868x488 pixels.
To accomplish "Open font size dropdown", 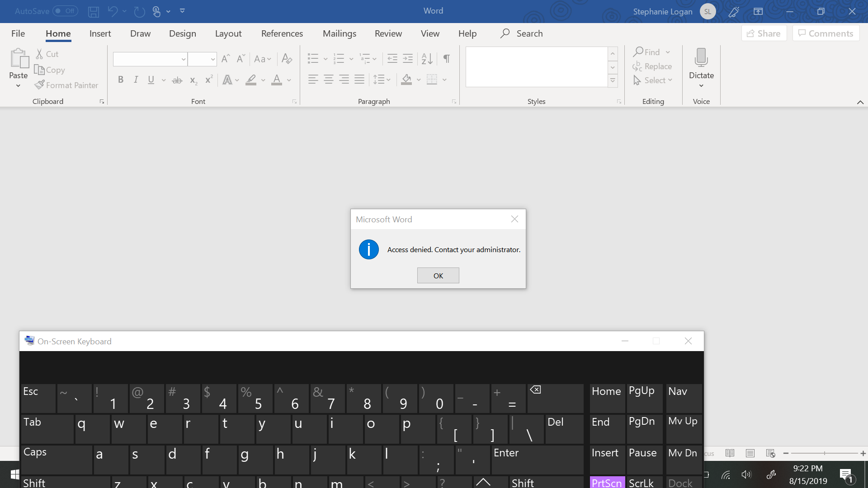I will 212,59.
